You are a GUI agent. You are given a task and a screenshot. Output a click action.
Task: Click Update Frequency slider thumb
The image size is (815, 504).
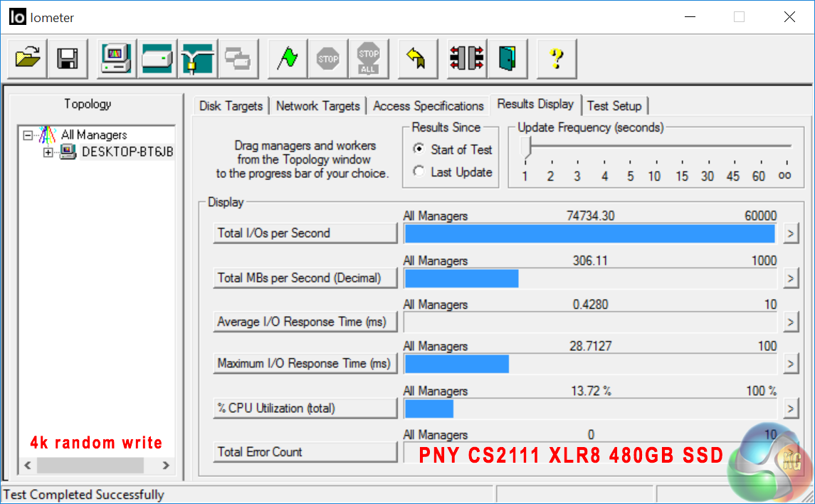tap(526, 147)
